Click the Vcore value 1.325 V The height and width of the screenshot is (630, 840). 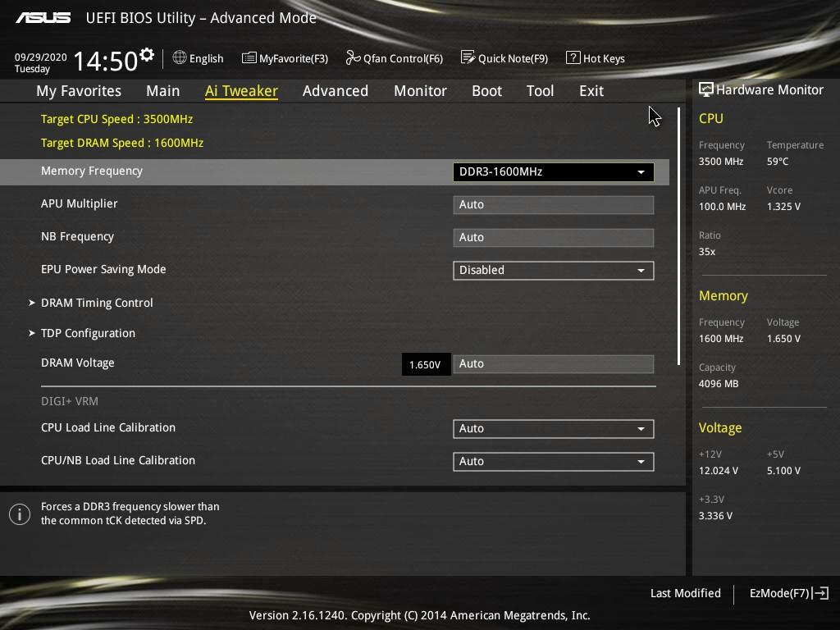(x=783, y=206)
